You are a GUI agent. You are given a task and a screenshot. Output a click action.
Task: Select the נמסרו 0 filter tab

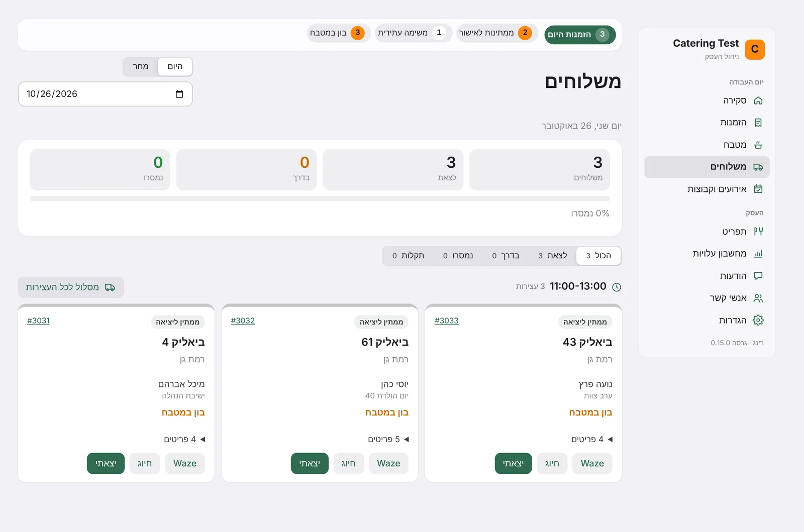point(458,256)
